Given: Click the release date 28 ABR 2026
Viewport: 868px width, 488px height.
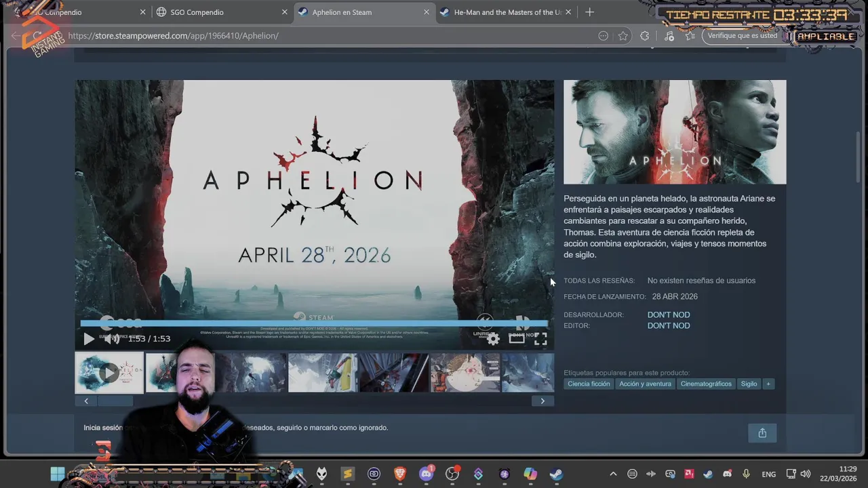Looking at the screenshot, I should pyautogui.click(x=675, y=296).
